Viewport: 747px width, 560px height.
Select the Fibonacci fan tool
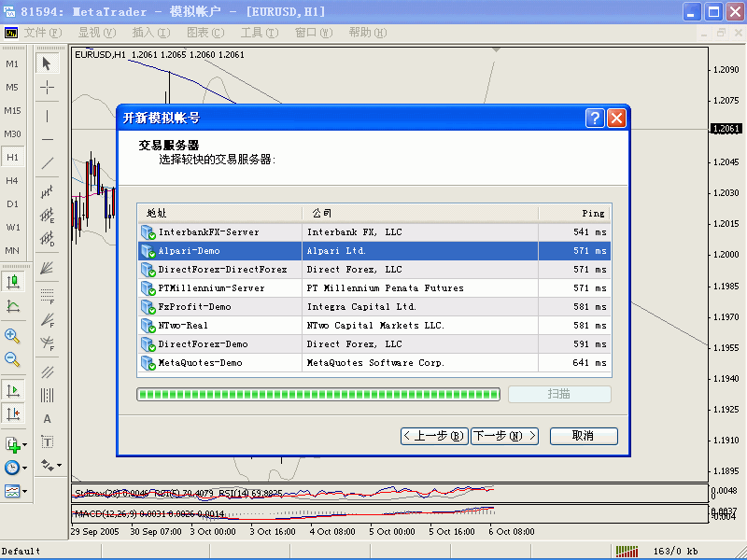pyautogui.click(x=48, y=319)
